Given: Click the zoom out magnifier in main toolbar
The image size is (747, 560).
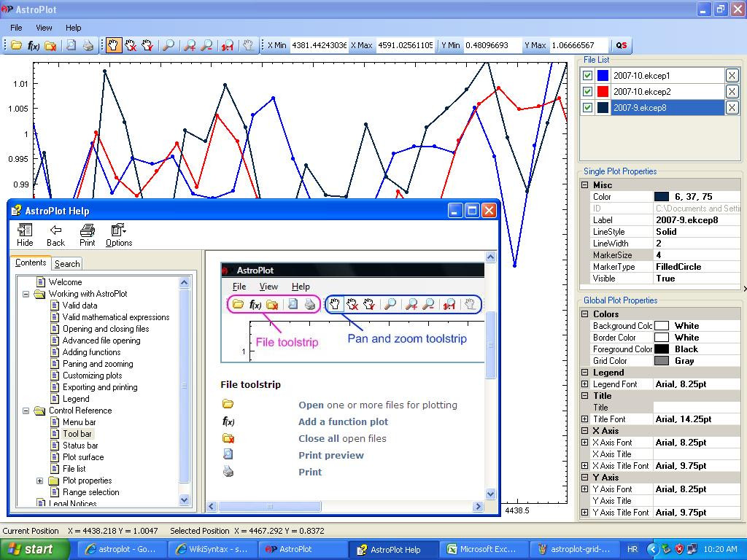Looking at the screenshot, I should [206, 45].
